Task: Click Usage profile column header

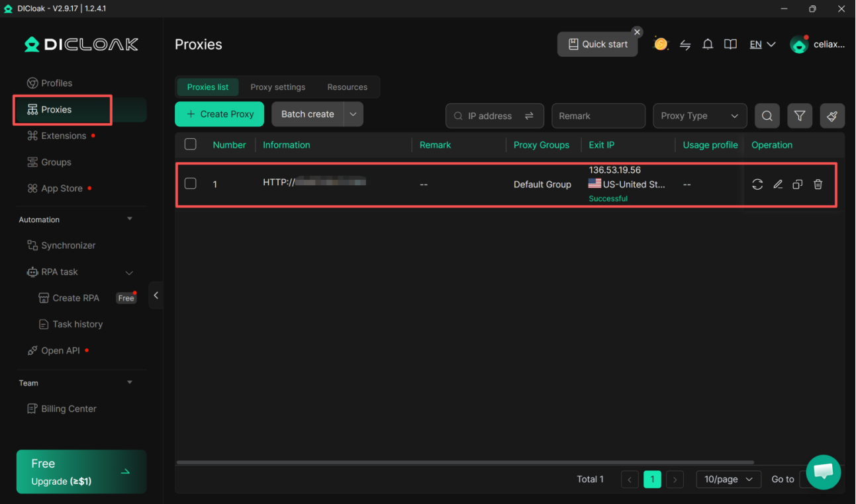Action: pyautogui.click(x=710, y=145)
